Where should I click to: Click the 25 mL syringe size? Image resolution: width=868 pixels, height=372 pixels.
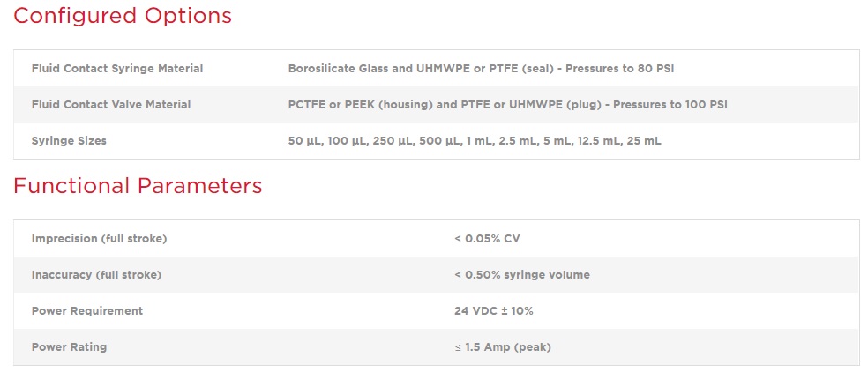click(644, 140)
